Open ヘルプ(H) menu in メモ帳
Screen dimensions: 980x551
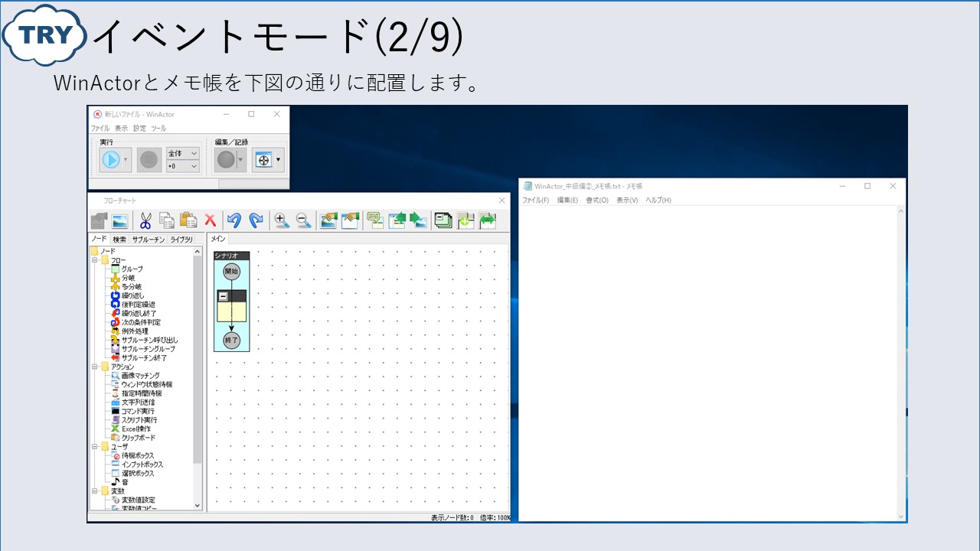[658, 201]
